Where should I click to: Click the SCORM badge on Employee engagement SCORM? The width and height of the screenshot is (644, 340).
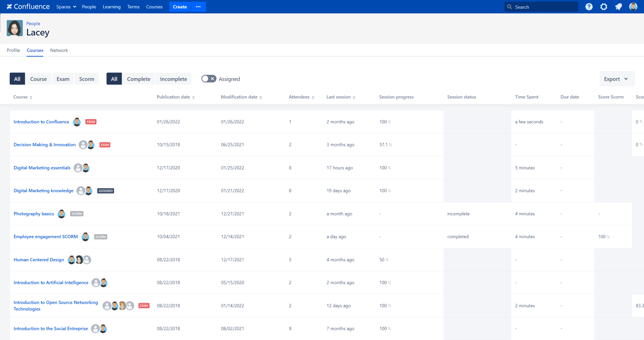click(x=101, y=237)
